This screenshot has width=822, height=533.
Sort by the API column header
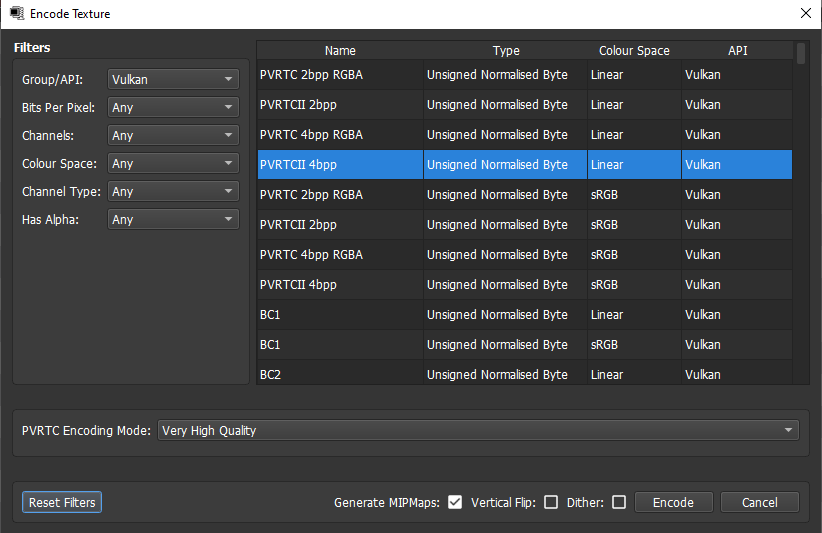737,50
